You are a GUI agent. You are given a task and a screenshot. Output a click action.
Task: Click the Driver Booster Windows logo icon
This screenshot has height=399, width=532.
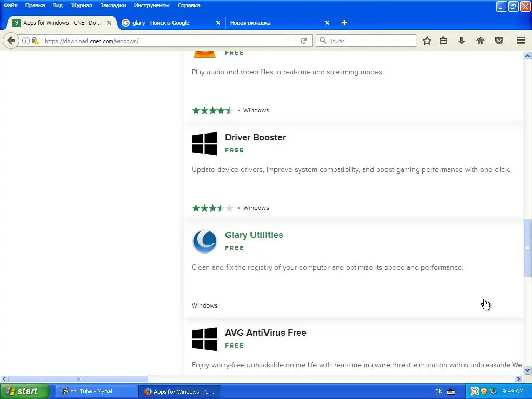(204, 143)
